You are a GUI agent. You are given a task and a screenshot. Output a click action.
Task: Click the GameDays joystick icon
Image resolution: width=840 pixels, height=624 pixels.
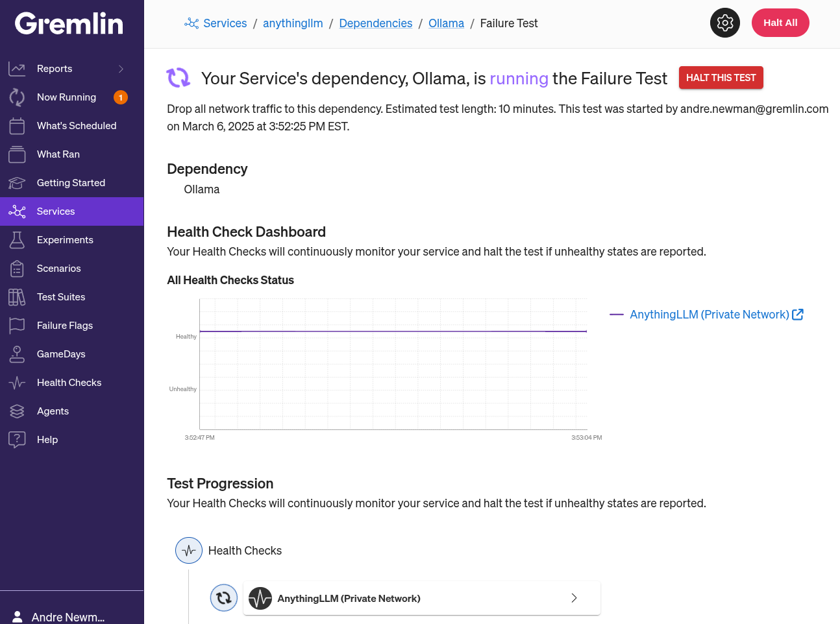coord(17,354)
